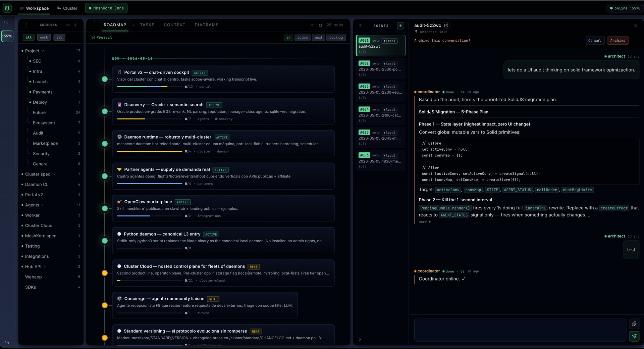Click the :5570 port badge
The height and width of the screenshot is (349, 644).
tap(7, 36)
